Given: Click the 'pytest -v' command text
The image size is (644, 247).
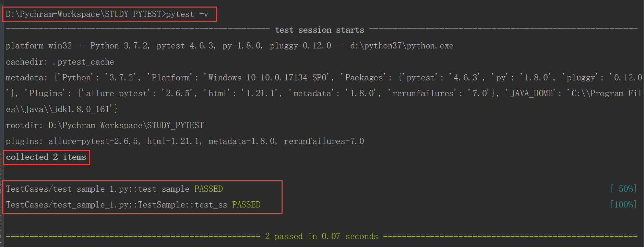Looking at the screenshot, I should (187, 14).
